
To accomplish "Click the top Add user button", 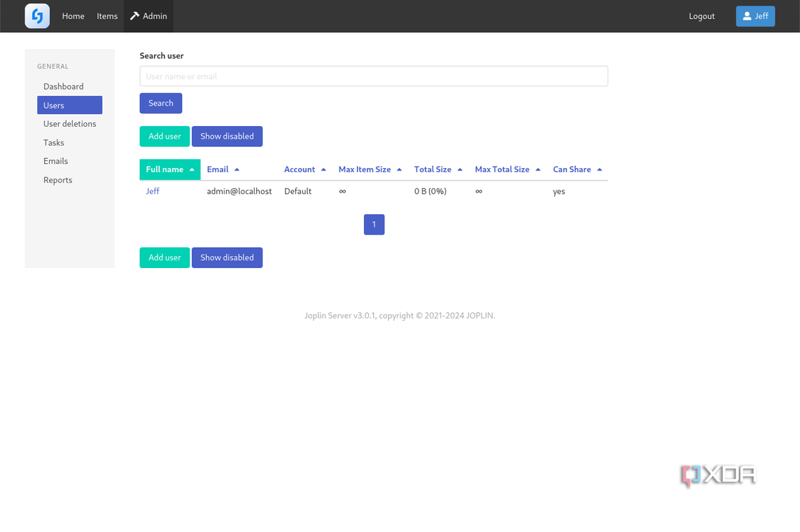I will (x=164, y=136).
